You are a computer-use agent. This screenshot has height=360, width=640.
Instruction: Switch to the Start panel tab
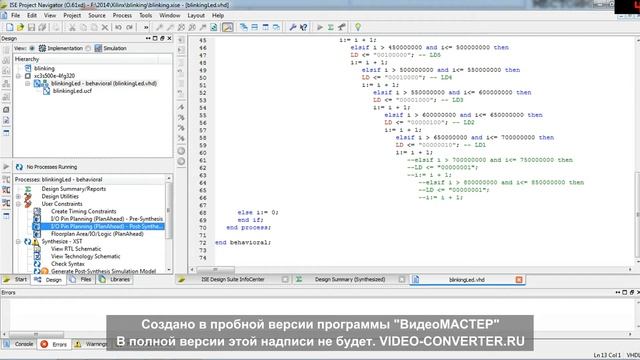[x=16, y=280]
